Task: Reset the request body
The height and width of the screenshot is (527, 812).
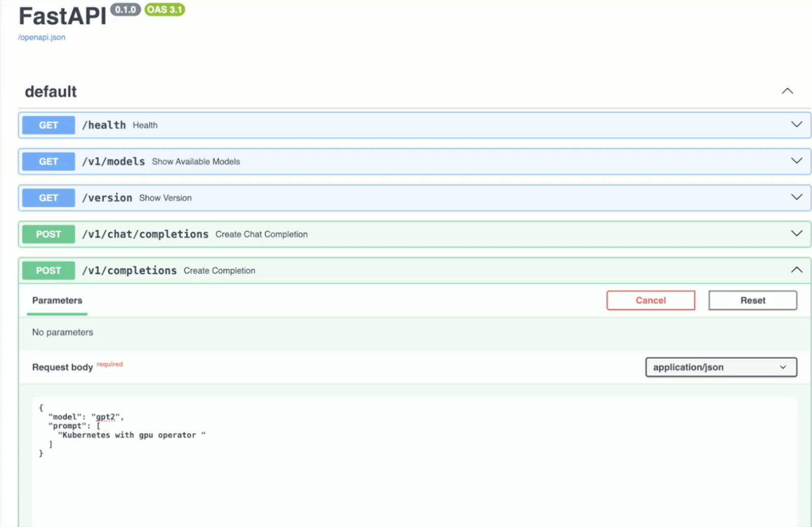Action: (x=753, y=300)
